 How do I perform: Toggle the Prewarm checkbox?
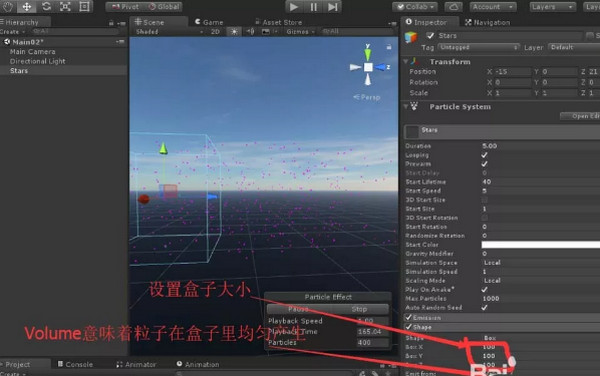(x=484, y=164)
